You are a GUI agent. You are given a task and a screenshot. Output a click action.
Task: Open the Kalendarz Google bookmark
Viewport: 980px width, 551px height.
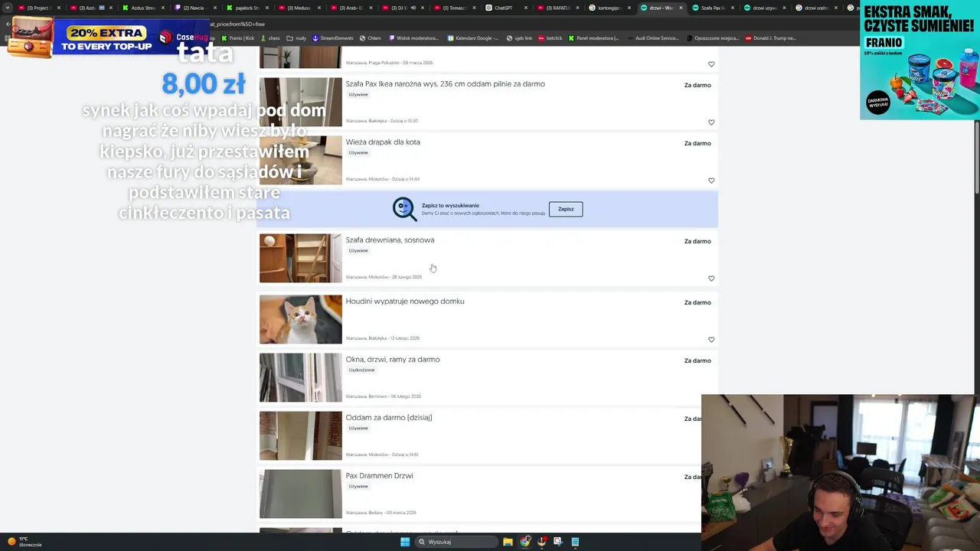click(x=473, y=38)
